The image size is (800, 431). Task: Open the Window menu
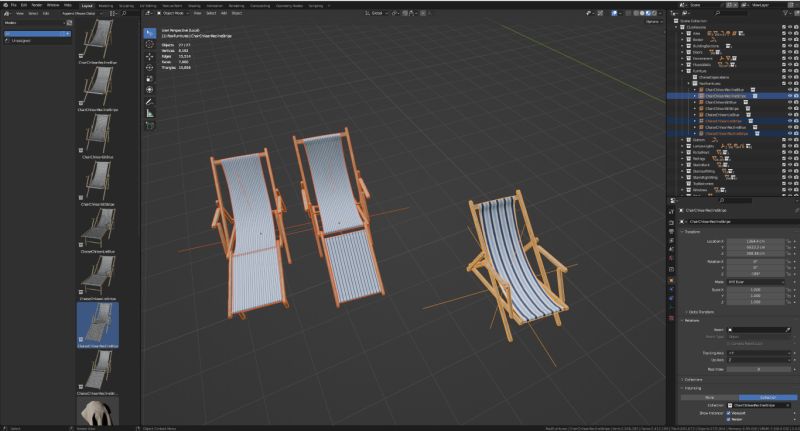coord(53,5)
